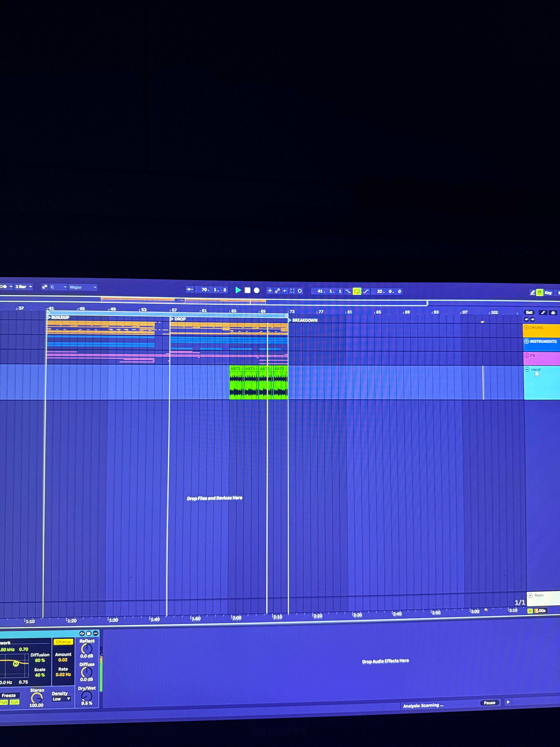Toggle the Lock Envelopes padlock icon

click(553, 313)
